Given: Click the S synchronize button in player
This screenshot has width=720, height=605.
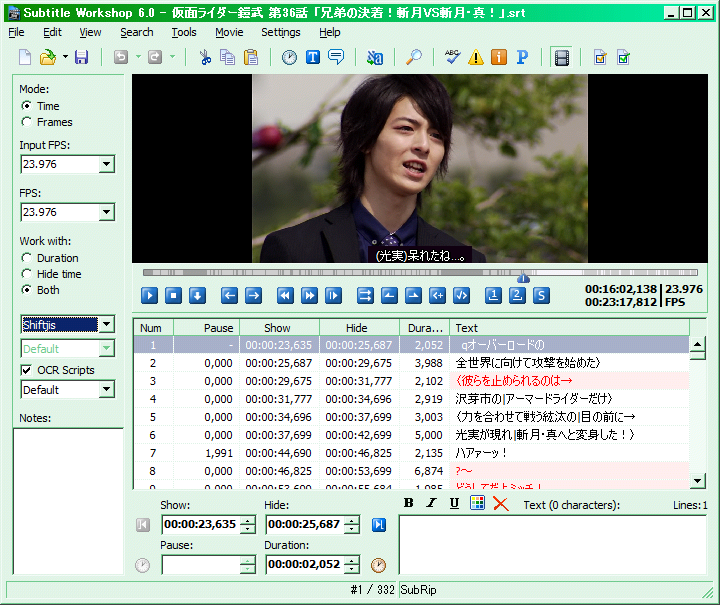Looking at the screenshot, I should click(541, 296).
